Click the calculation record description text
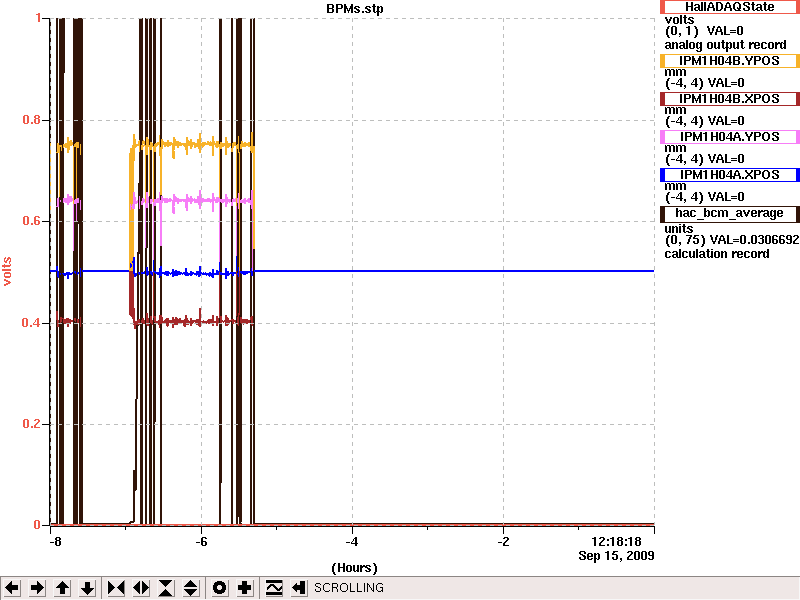800x600 pixels. (717, 254)
